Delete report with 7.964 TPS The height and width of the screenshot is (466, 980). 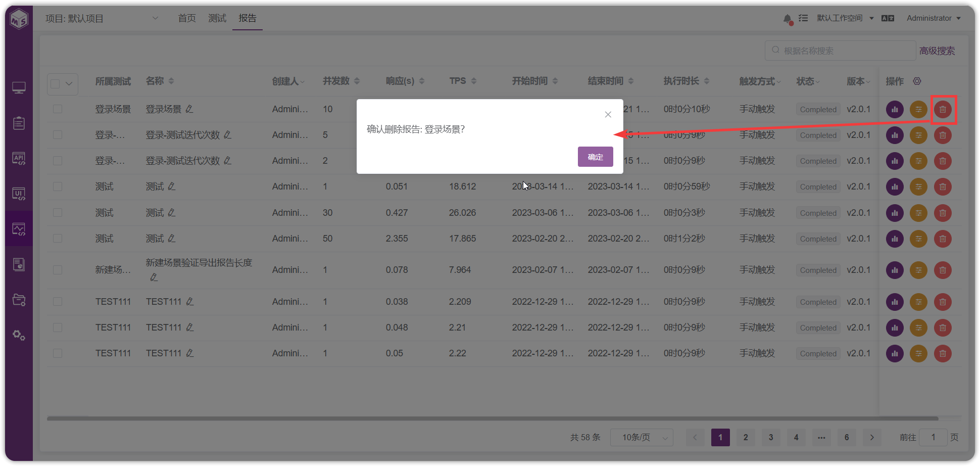943,270
